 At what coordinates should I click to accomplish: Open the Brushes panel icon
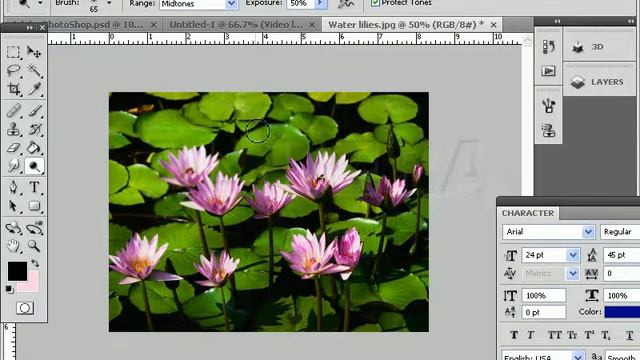[x=549, y=106]
